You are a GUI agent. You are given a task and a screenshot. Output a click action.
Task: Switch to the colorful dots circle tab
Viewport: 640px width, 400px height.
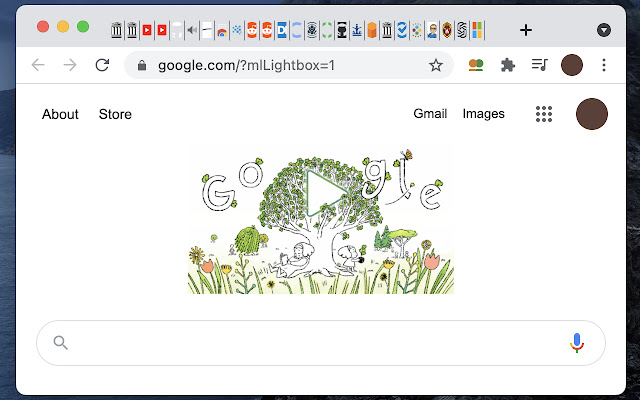417,30
